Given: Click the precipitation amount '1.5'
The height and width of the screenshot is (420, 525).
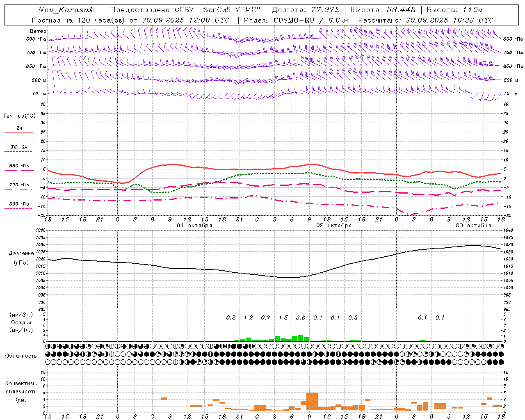Looking at the screenshot, I should pyautogui.click(x=283, y=317).
